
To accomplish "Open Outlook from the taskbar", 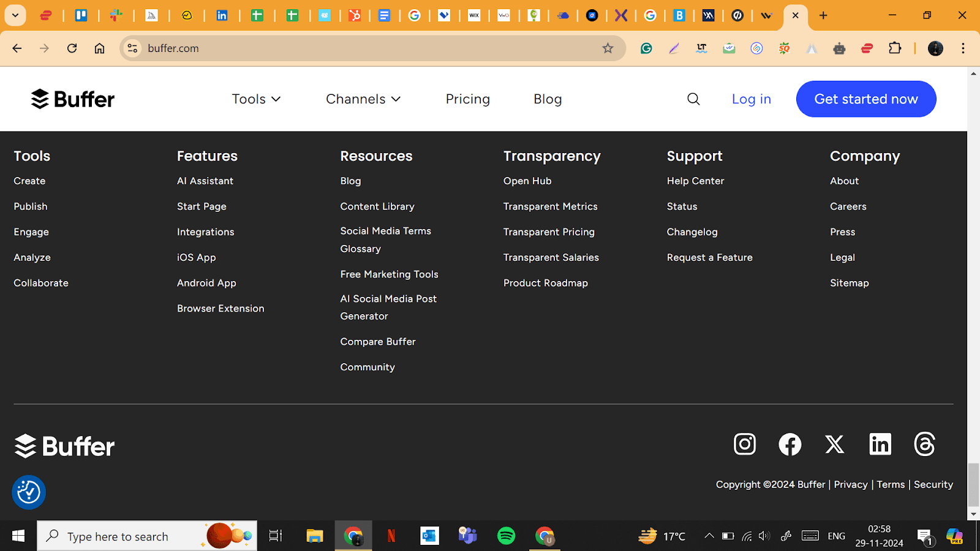I will tap(429, 536).
